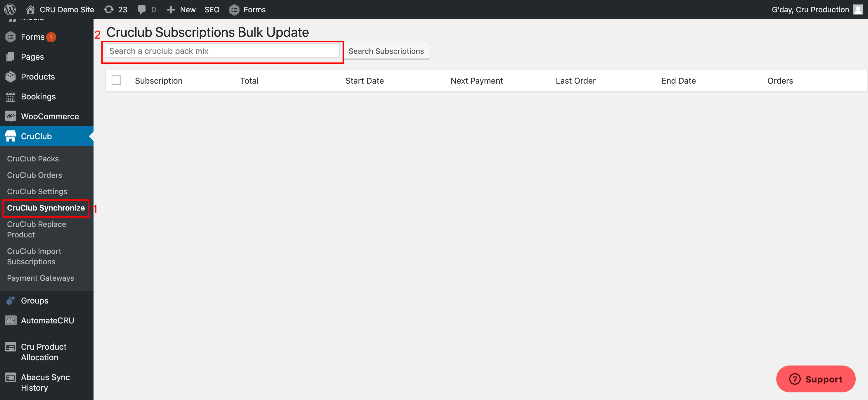Click the WordPress logo icon
The image size is (868, 400).
point(10,9)
